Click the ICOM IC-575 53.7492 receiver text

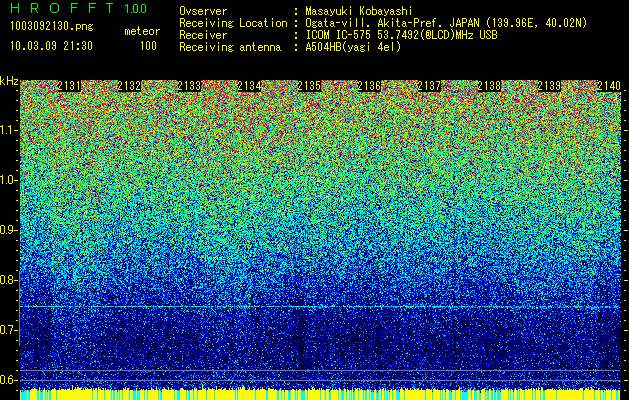click(401, 35)
